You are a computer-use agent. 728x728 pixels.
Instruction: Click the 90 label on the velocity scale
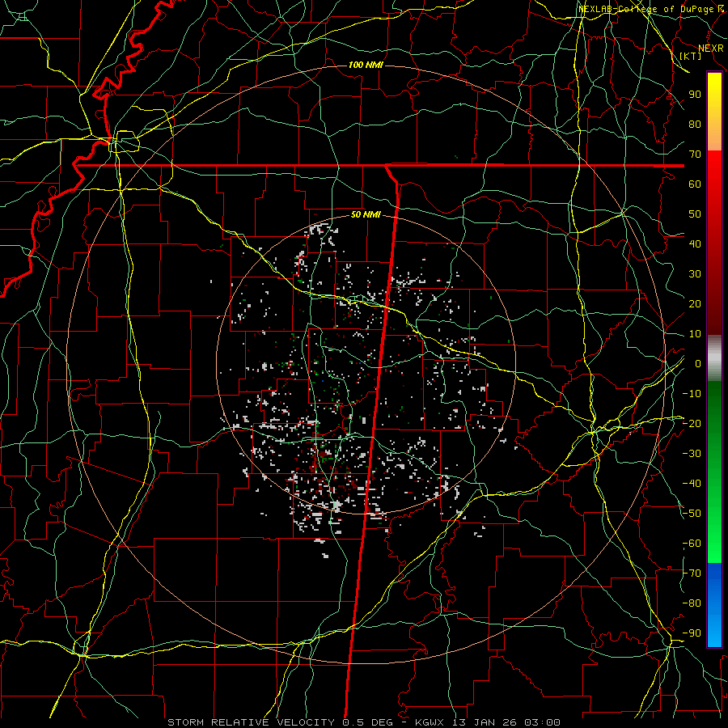tap(695, 95)
